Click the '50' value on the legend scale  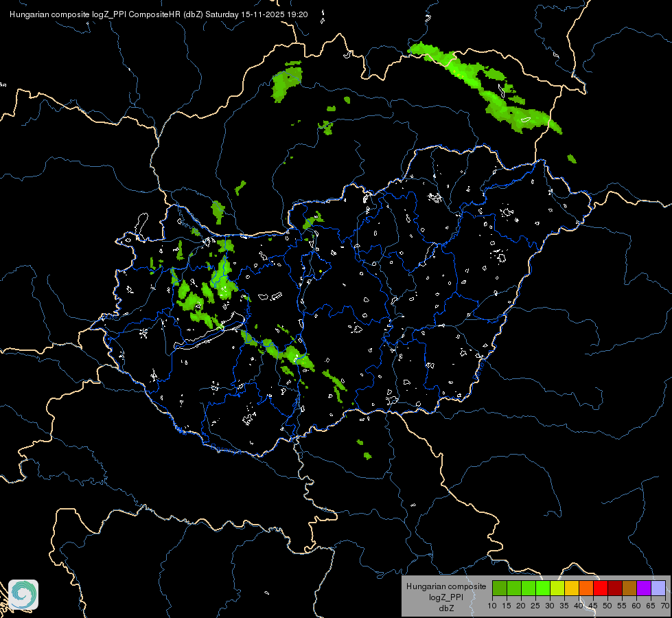tap(607, 606)
